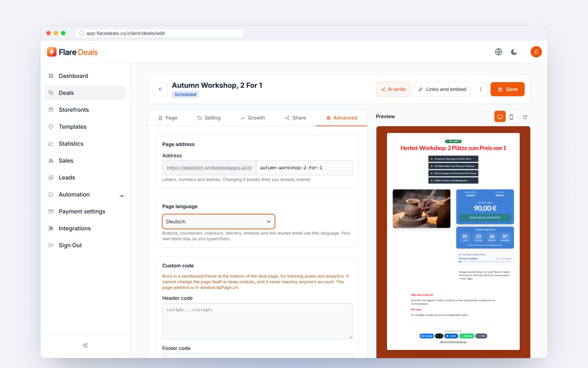Viewport: 588px width, 368px height.
Task: Edit the page address slug field
Action: [304, 168]
